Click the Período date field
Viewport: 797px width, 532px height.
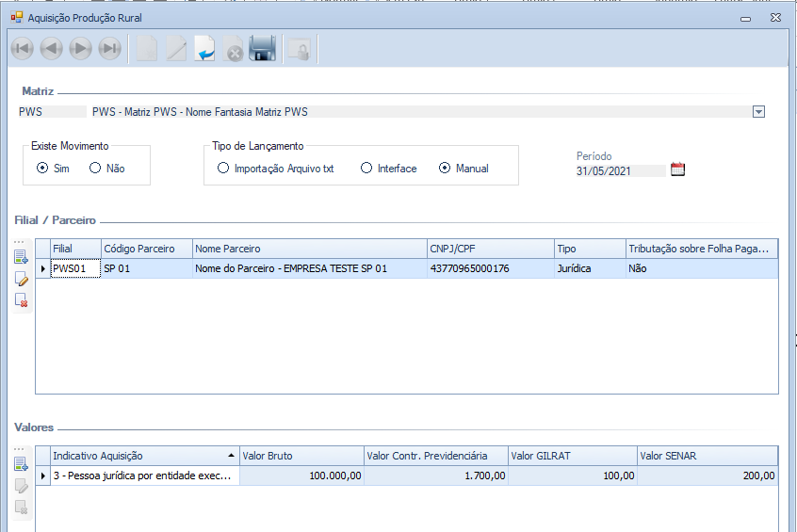[x=620, y=171]
